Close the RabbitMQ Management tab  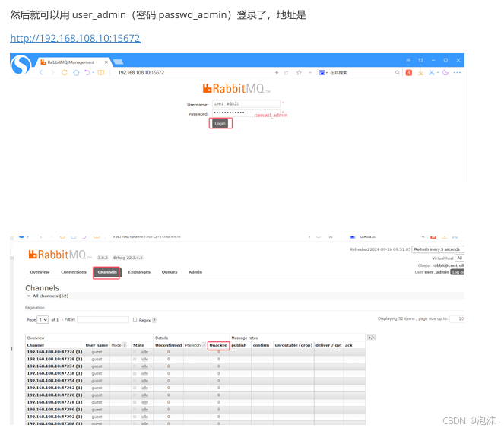point(106,62)
